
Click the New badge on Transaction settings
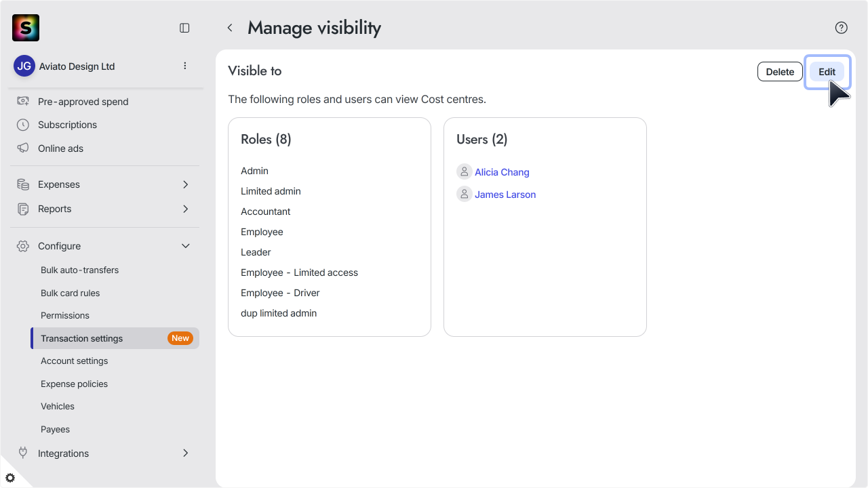click(180, 338)
